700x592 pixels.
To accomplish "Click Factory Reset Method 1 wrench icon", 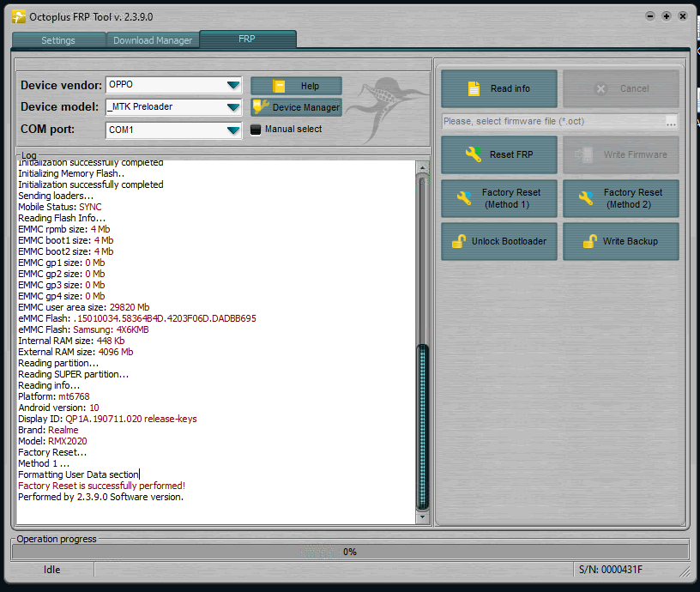I will tap(464, 199).
